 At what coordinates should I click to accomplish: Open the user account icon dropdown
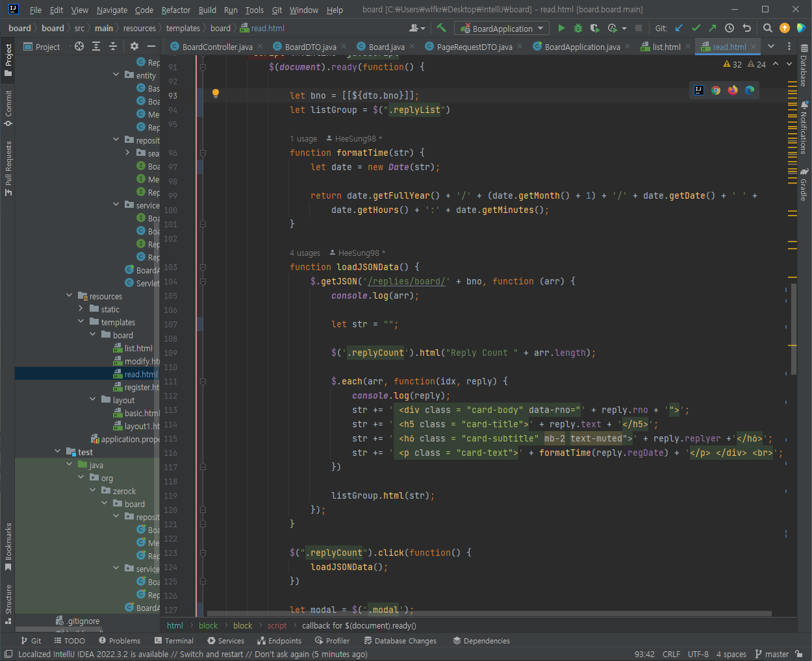point(417,28)
